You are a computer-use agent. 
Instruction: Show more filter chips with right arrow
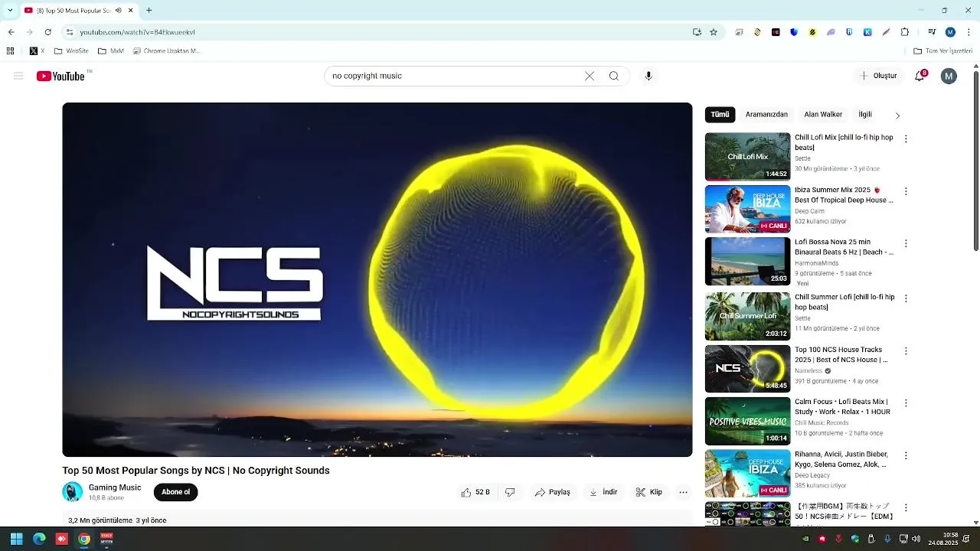pyautogui.click(x=897, y=116)
